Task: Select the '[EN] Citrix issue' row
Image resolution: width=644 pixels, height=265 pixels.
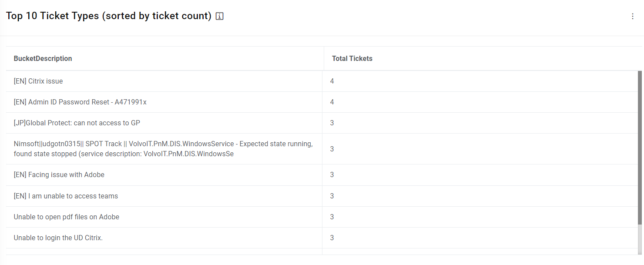Action: click(x=38, y=81)
